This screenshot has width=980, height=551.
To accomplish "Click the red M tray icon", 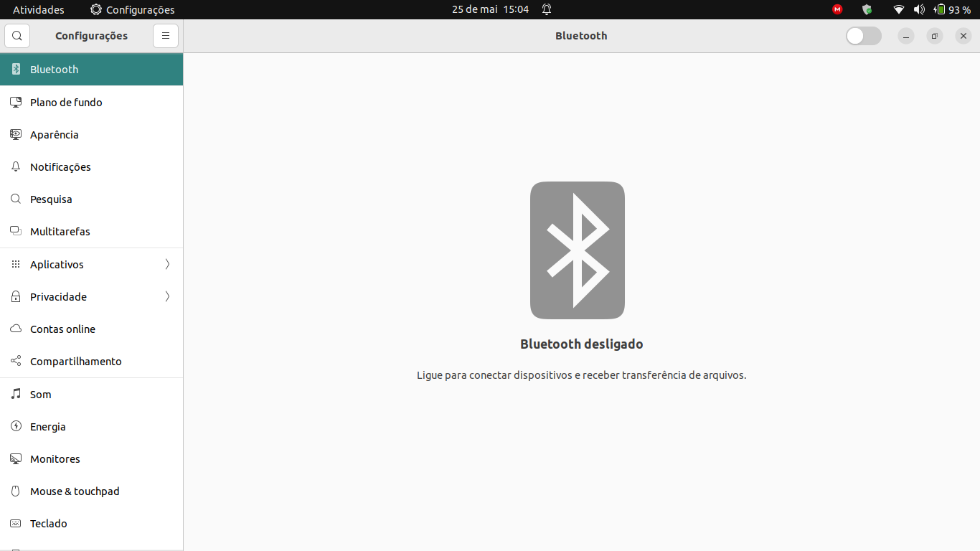I will point(837,9).
